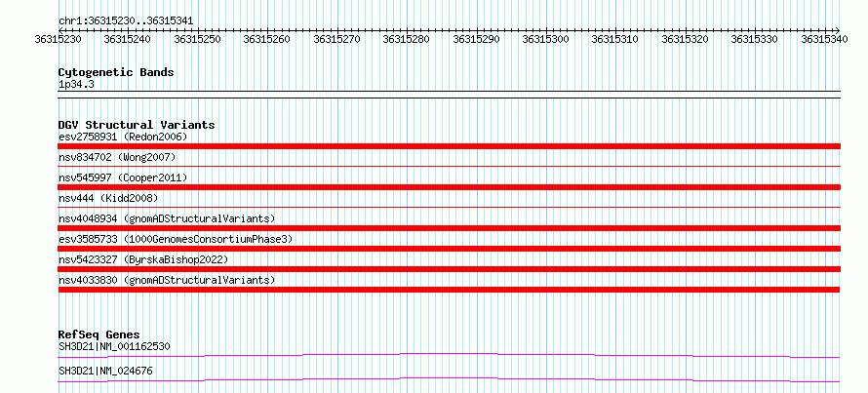Select the red bar under esv2758931

(449, 146)
